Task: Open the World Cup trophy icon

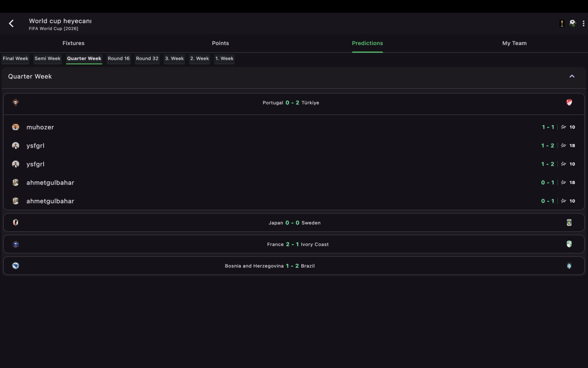Action: pyautogui.click(x=562, y=23)
